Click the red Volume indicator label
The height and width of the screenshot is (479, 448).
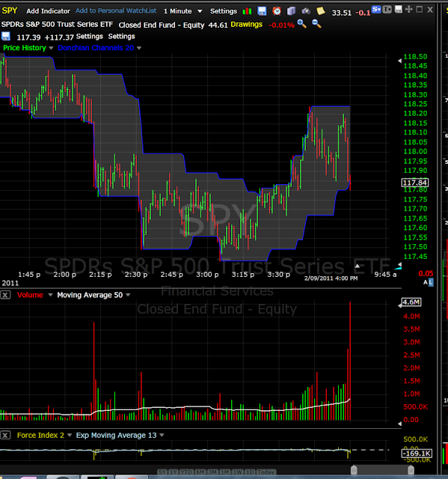pyautogui.click(x=30, y=295)
